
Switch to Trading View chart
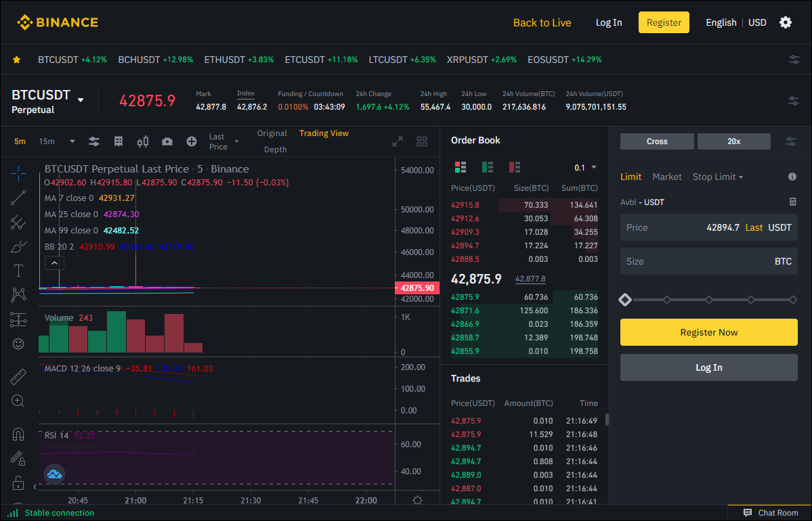(324, 133)
